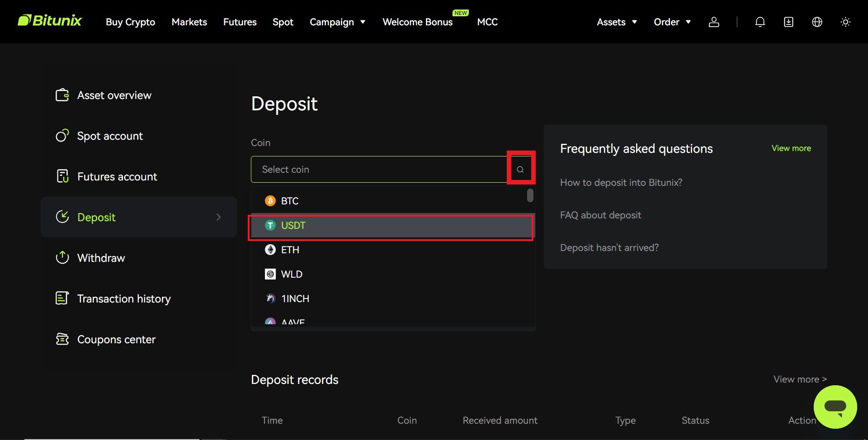Click the Type column header
Screen dimensions: 868x440
[x=626, y=421]
